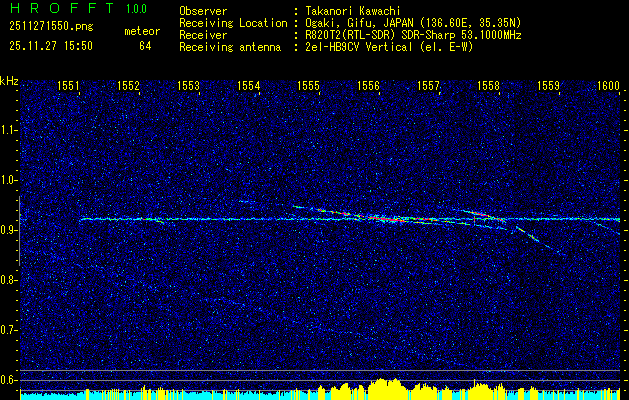Click the HROFFT title text
The image size is (629, 400).
62,8
